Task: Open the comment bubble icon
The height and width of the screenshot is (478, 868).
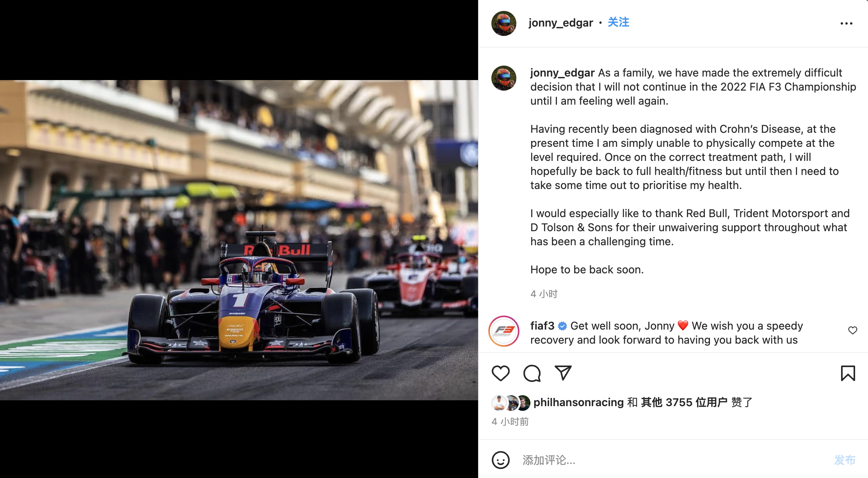Action: pyautogui.click(x=532, y=373)
